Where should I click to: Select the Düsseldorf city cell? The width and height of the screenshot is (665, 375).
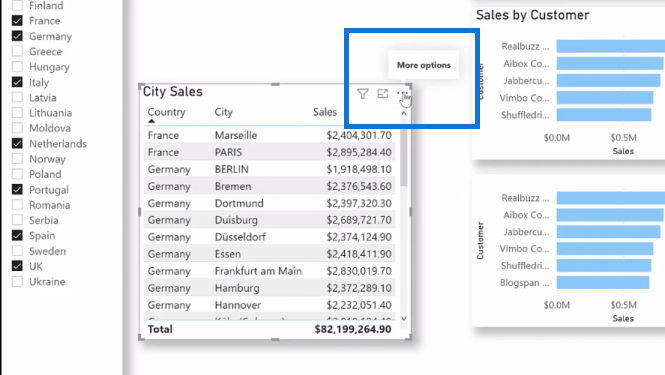(240, 237)
